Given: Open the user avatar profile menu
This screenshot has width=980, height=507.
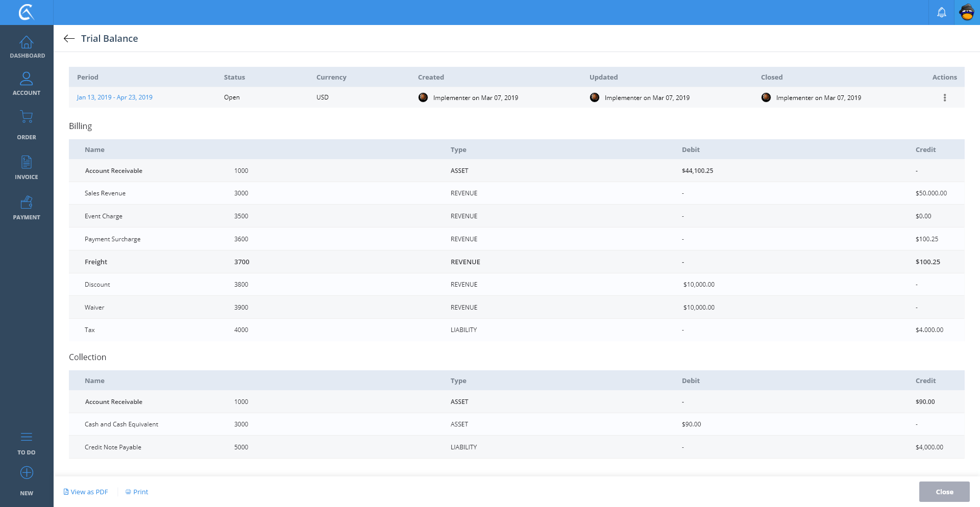Looking at the screenshot, I should (967, 12).
